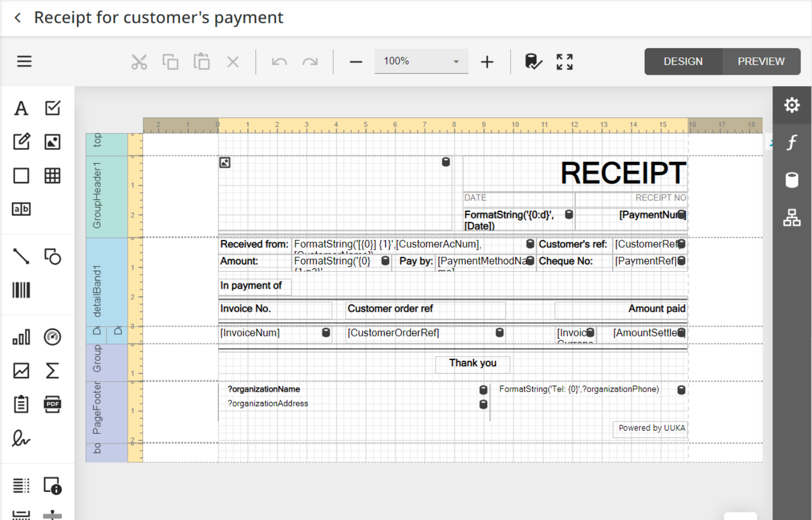812x520 pixels.
Task: Select the 'Powered by UUKA' label
Action: click(650, 428)
